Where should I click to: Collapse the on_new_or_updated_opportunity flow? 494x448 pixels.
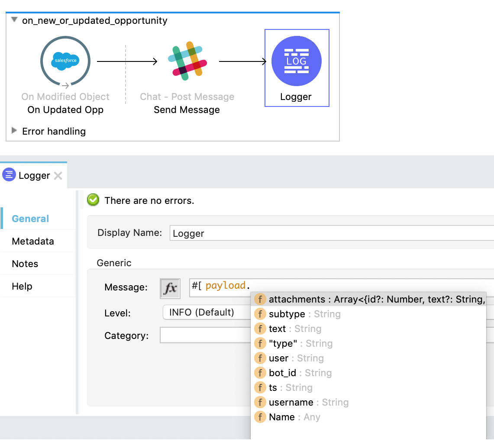[x=14, y=20]
